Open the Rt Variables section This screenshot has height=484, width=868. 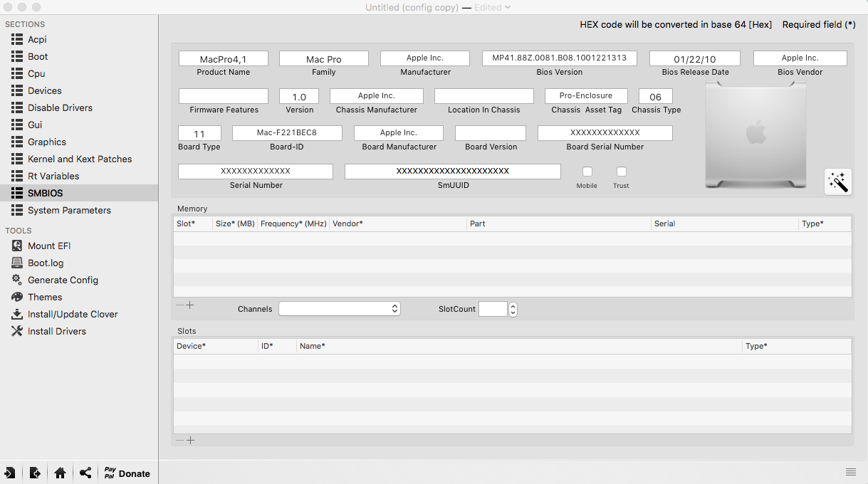pyautogui.click(x=78, y=176)
